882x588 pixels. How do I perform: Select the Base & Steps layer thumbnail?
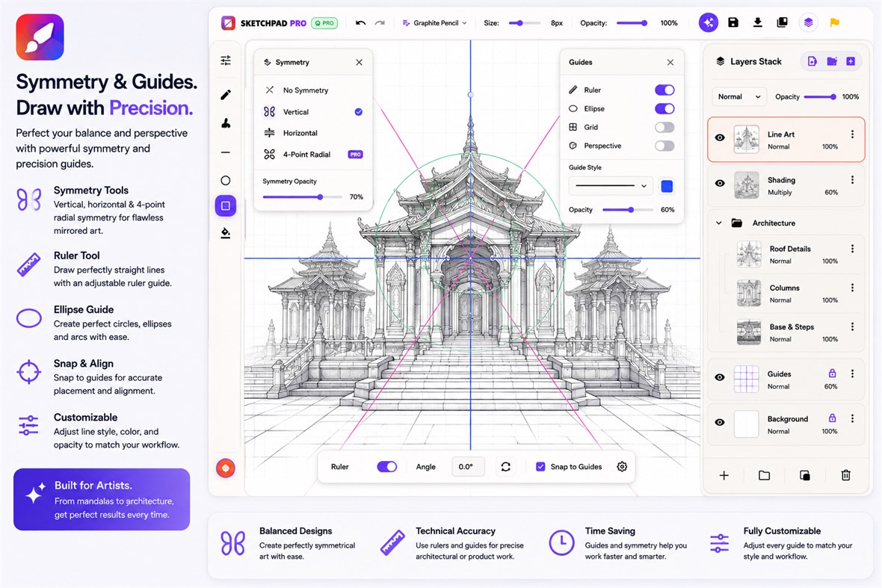coord(749,332)
